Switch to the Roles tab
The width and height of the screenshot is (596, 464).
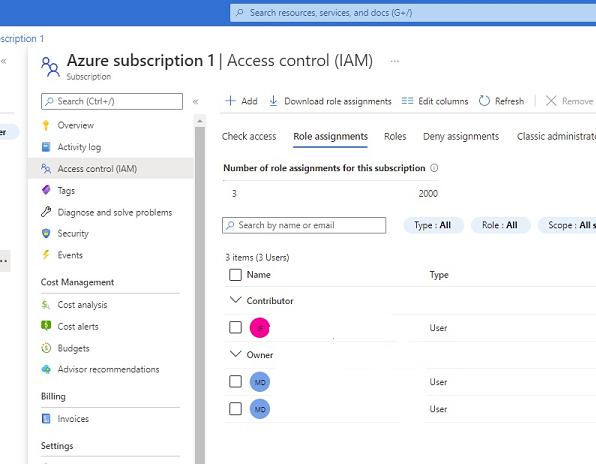395,136
